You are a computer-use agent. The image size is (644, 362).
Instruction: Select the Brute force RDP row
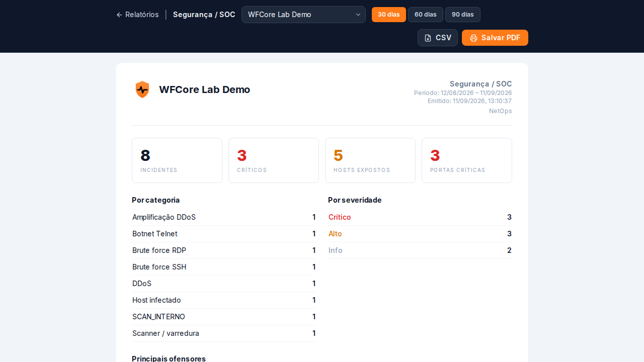point(224,250)
